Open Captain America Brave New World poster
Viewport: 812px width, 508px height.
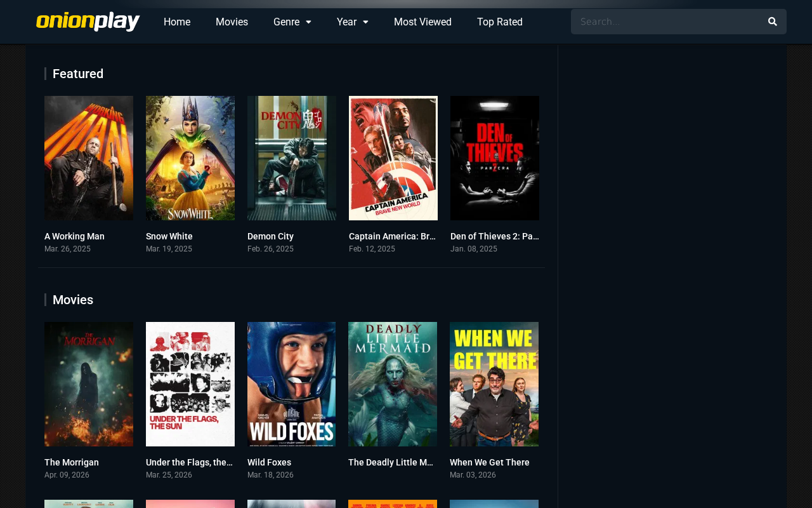[393, 158]
